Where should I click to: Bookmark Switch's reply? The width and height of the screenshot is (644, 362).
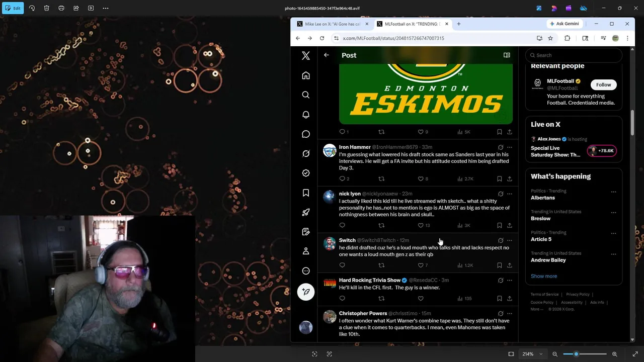499,265
